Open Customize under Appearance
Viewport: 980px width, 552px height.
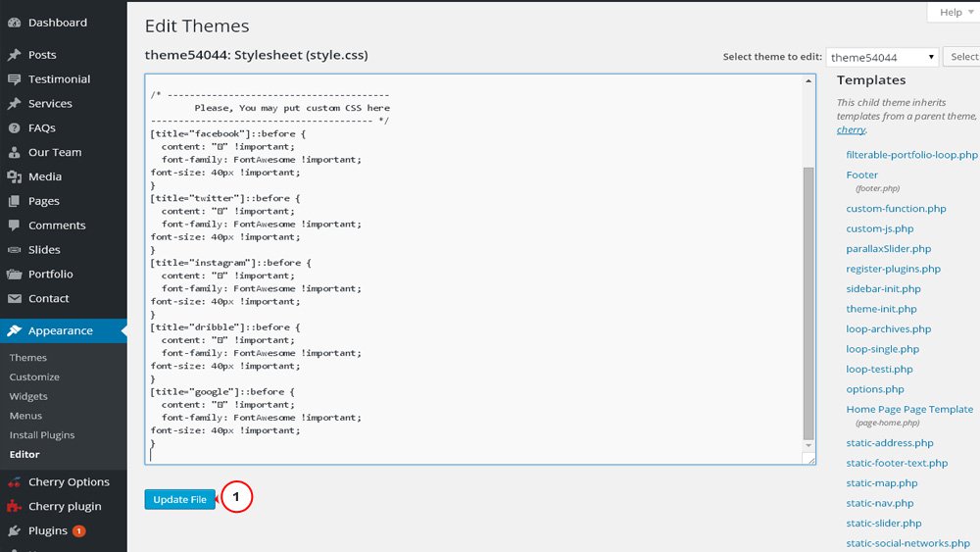tap(34, 376)
